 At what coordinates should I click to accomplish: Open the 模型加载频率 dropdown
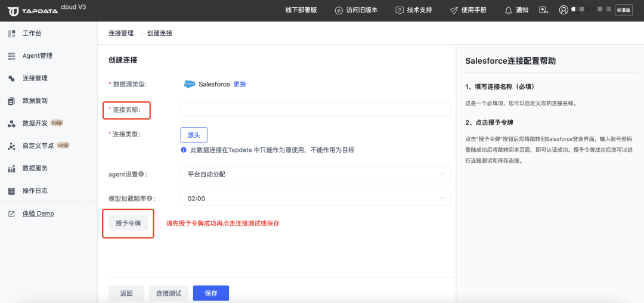pos(315,198)
